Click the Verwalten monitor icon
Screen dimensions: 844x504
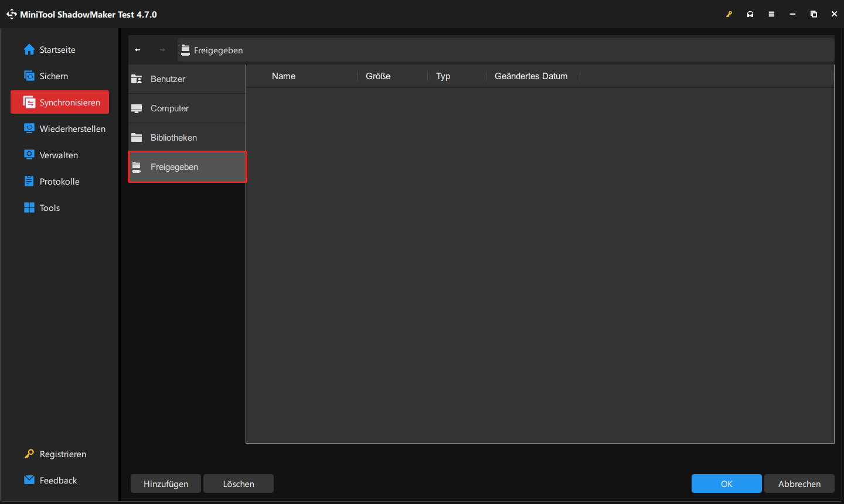(29, 155)
